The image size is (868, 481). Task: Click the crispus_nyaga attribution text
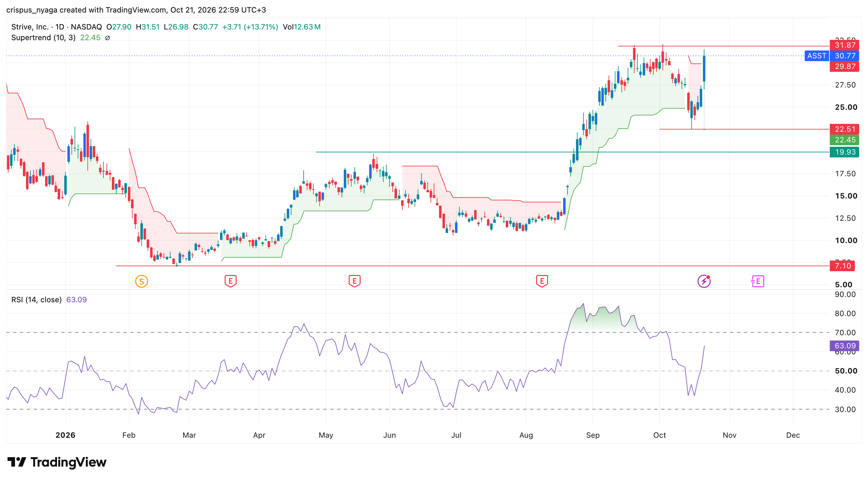click(136, 10)
